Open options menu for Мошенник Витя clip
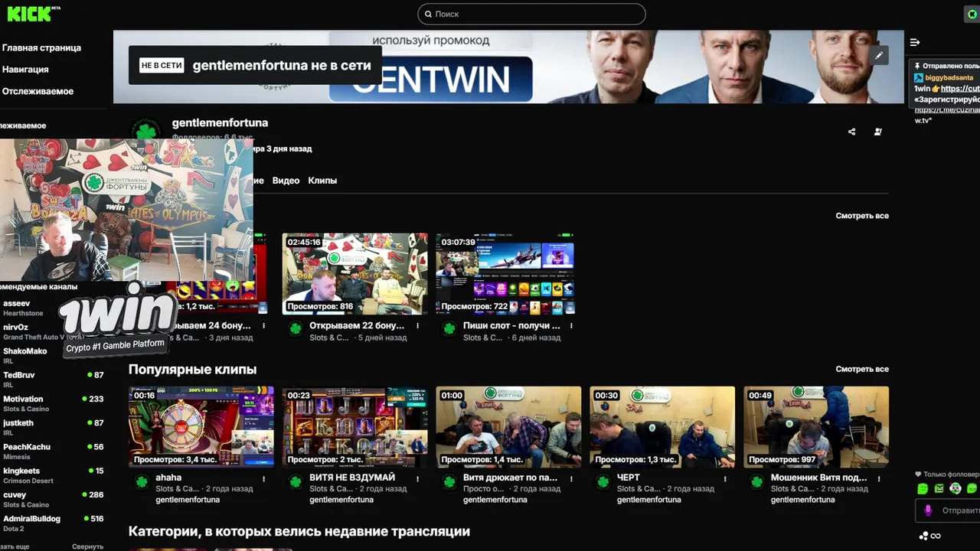Screen dimensions: 980x551 coord(879,478)
